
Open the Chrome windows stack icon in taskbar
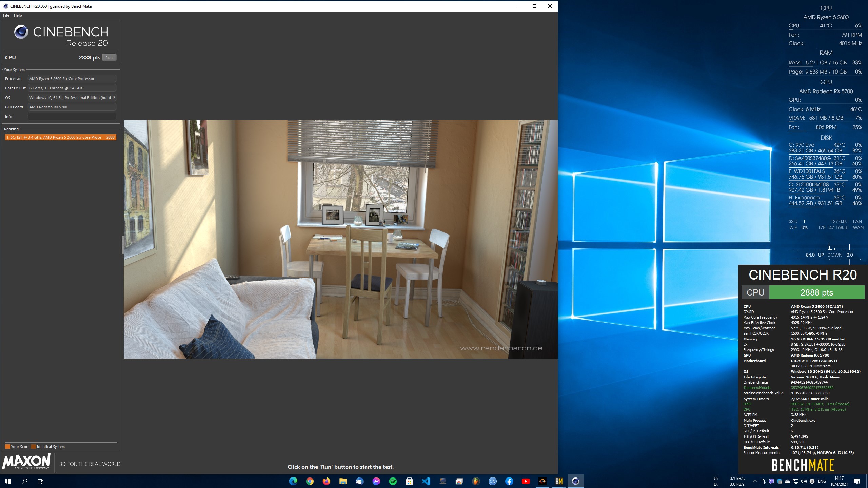[459, 481]
